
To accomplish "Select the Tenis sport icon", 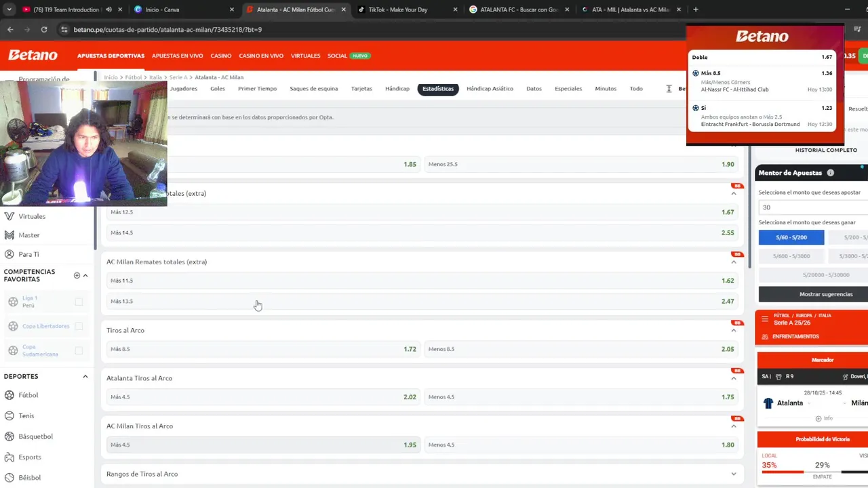I will tap(9, 415).
